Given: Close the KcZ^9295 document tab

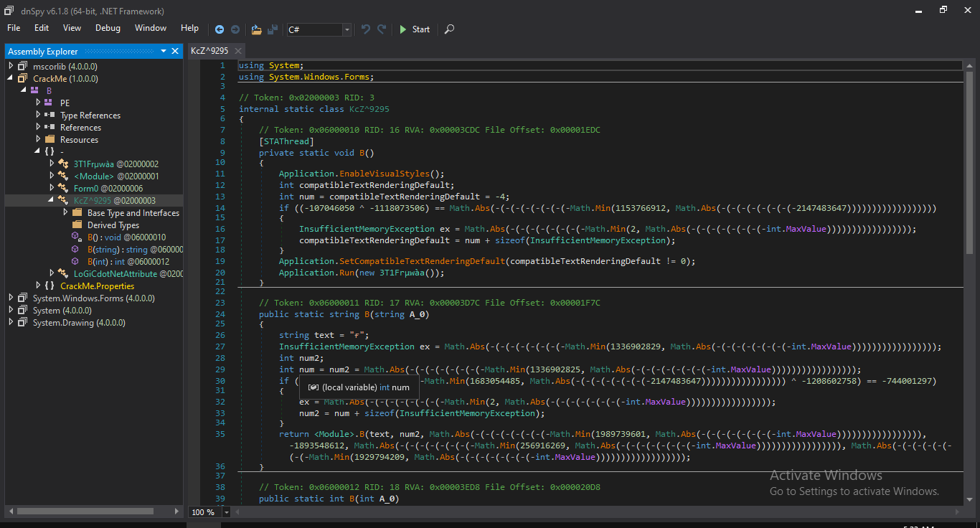Looking at the screenshot, I should tap(237, 51).
